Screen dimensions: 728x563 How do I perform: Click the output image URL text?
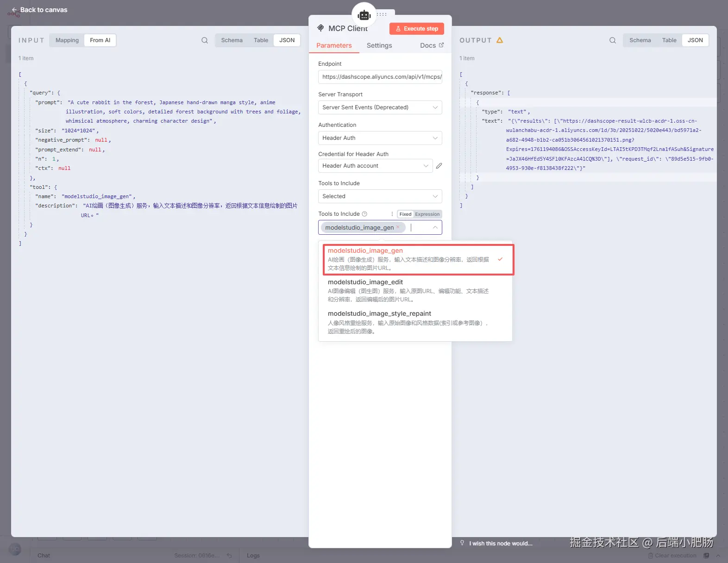pyautogui.click(x=610, y=144)
